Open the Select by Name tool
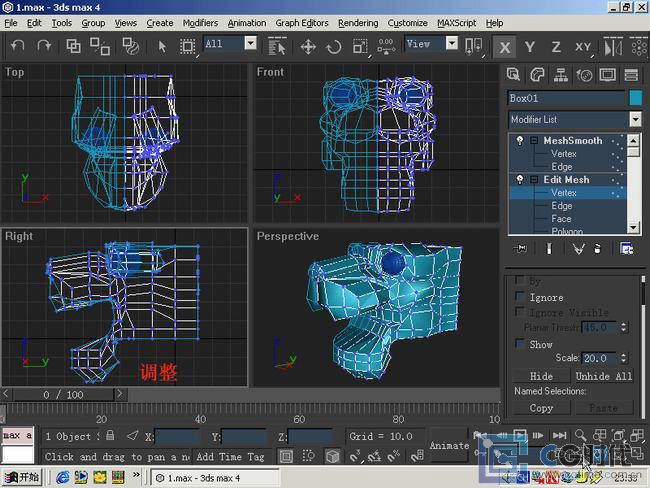This screenshot has height=488, width=650. click(x=277, y=46)
